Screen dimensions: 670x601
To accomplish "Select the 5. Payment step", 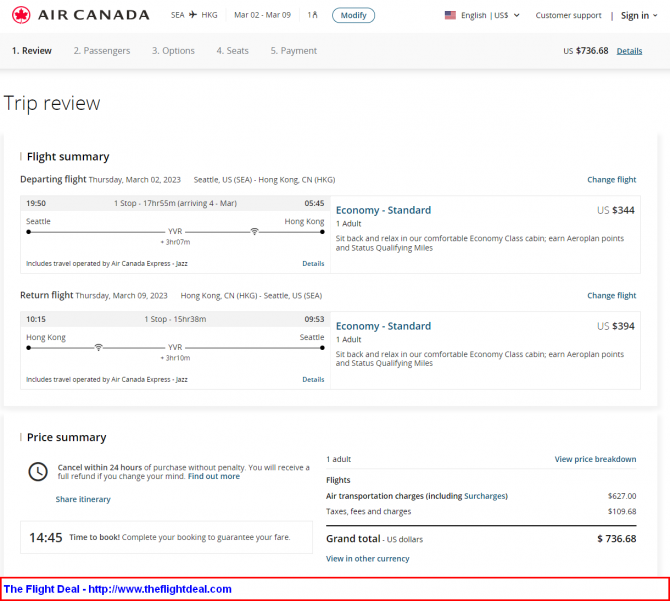I will (x=294, y=51).
